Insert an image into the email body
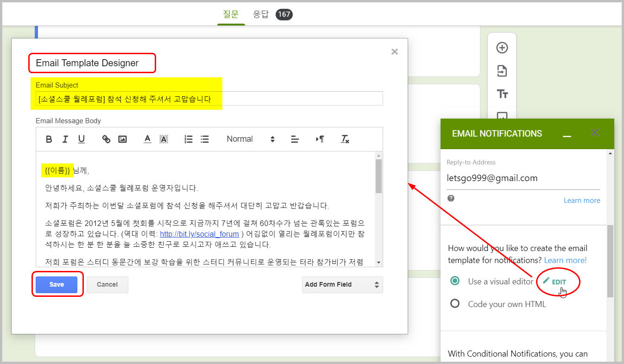 coord(122,139)
